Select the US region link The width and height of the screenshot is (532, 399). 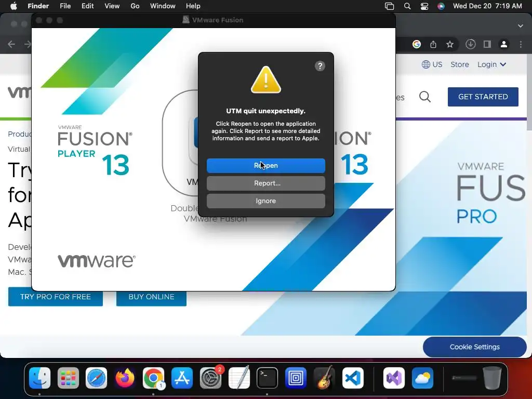pos(432,64)
